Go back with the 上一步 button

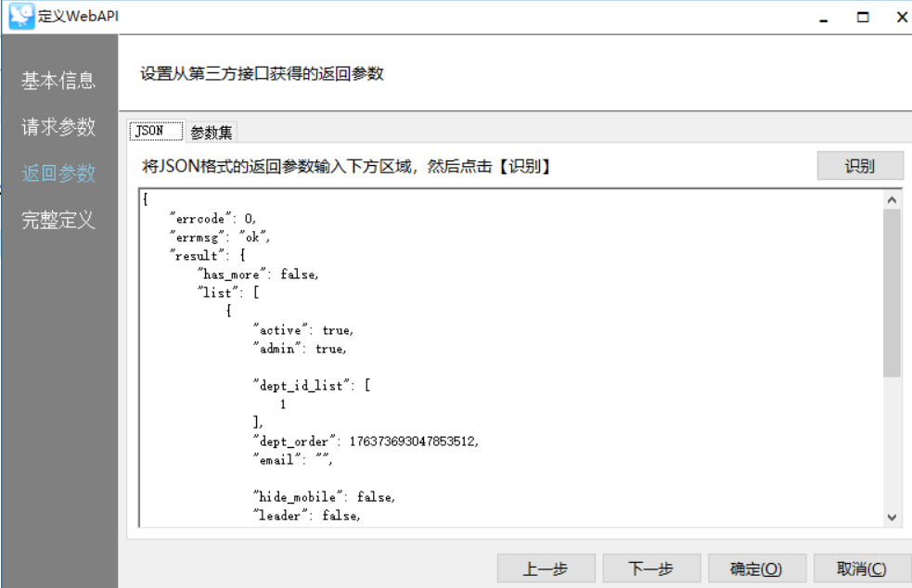coord(546,569)
